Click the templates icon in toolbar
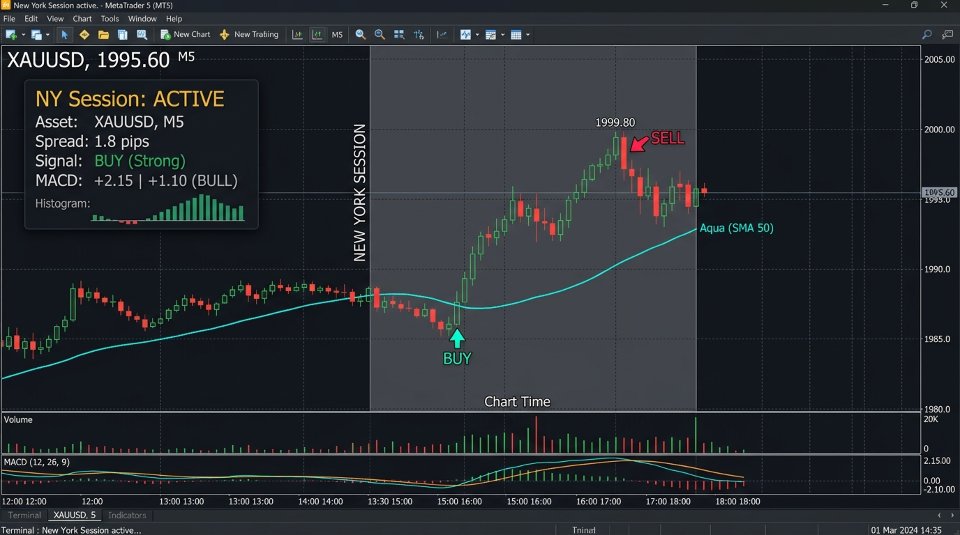960x535 pixels. [x=491, y=35]
